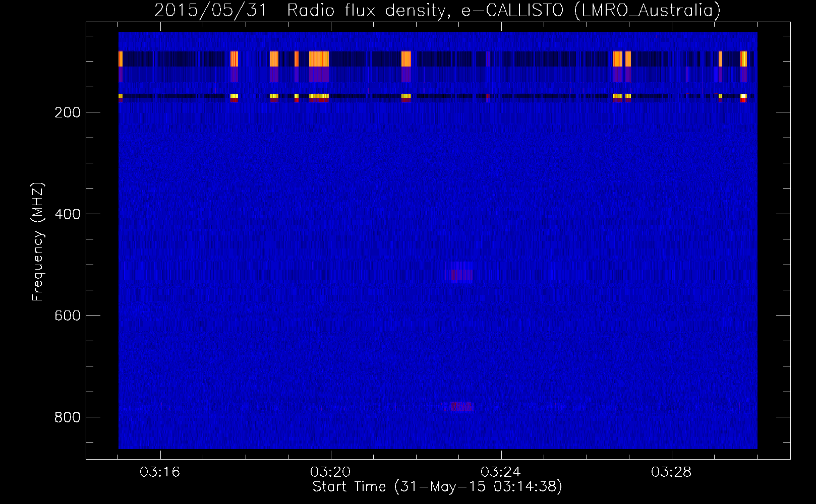
Task: Click the 03:16 time tick label
Action: (x=160, y=472)
